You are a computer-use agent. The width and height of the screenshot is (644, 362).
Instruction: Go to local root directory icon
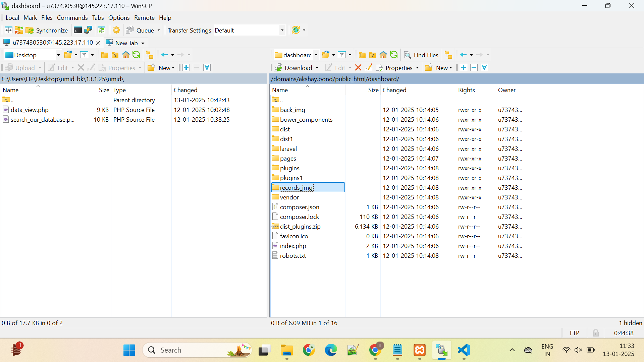(x=115, y=55)
